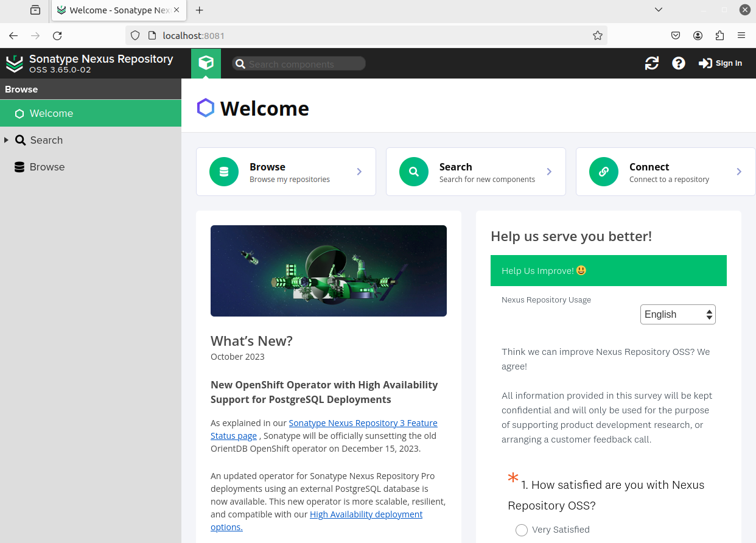Open the Firefox hamburger menu

pyautogui.click(x=741, y=35)
